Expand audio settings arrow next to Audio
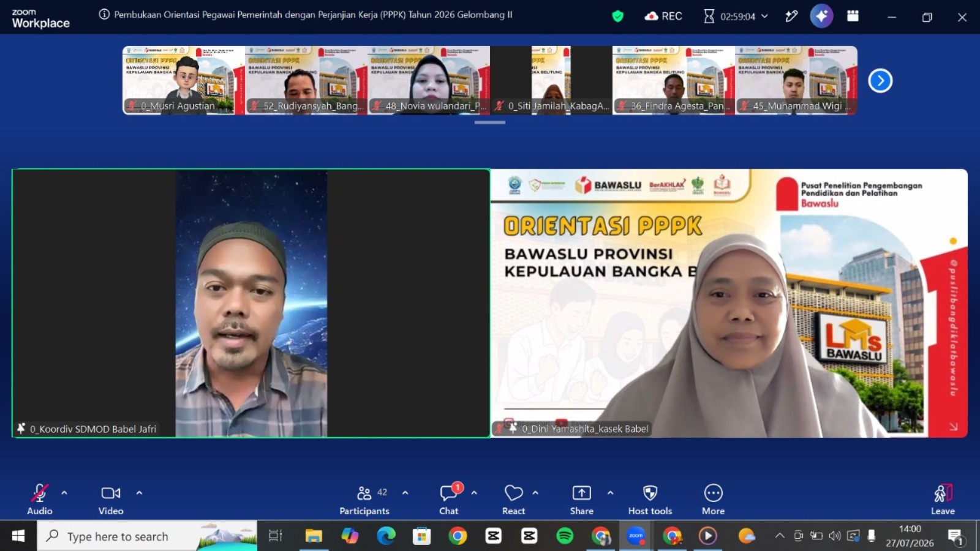This screenshot has width=980, height=551. (x=64, y=493)
